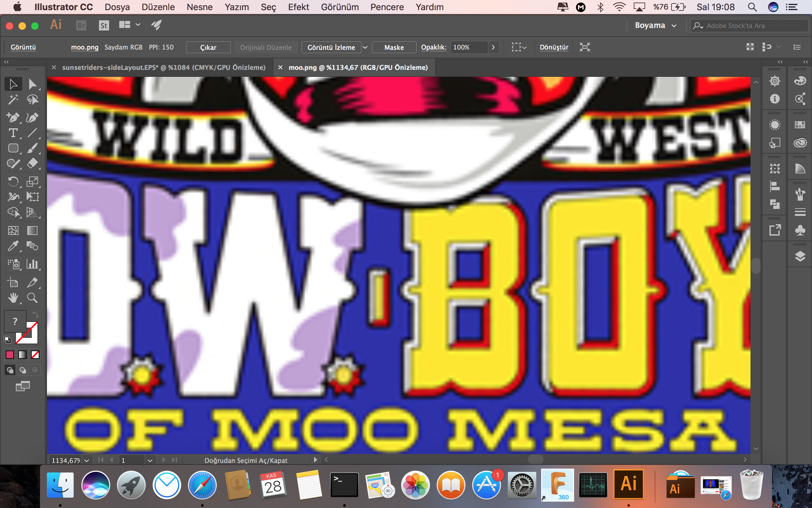Click the Maske button
Image resolution: width=812 pixels, height=508 pixels.
(x=394, y=47)
